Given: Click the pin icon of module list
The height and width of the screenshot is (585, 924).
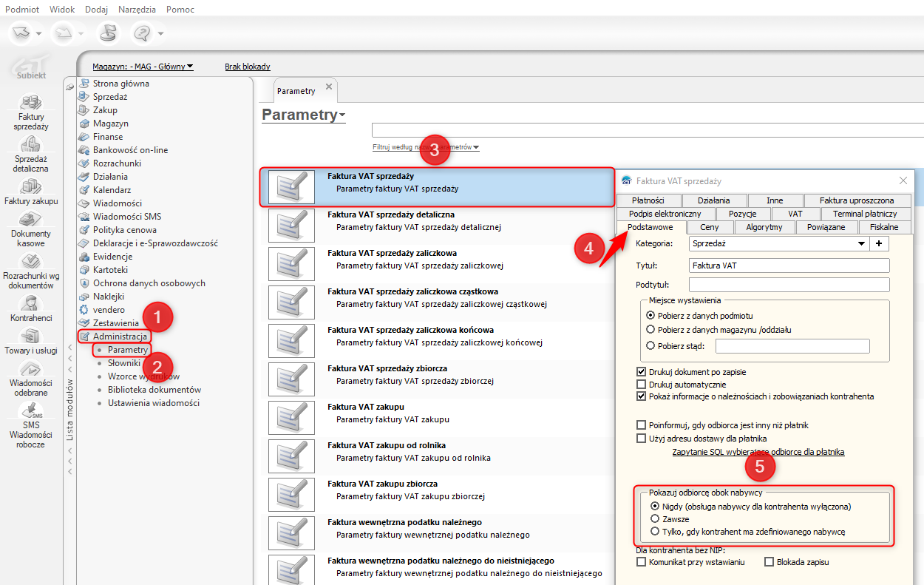Looking at the screenshot, I should (70, 87).
